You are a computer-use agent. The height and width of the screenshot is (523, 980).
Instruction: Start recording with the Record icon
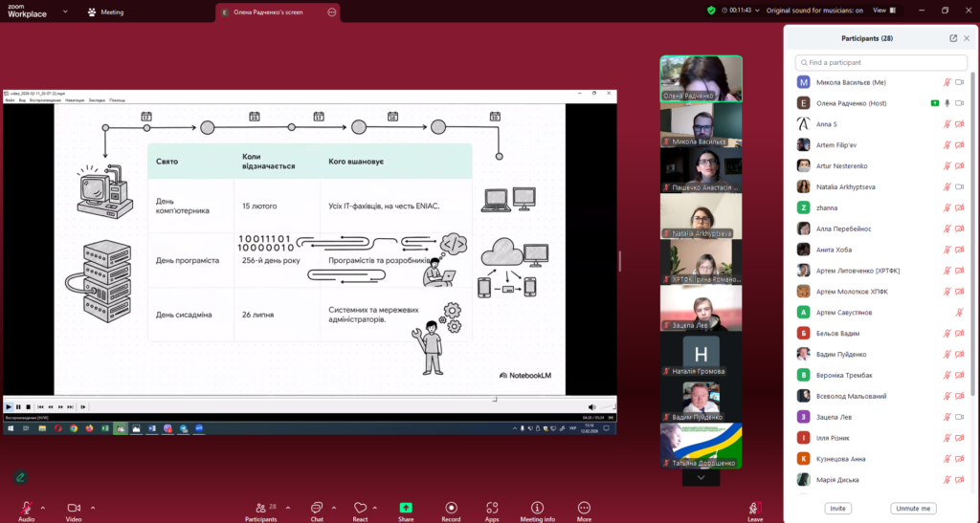[x=451, y=508]
